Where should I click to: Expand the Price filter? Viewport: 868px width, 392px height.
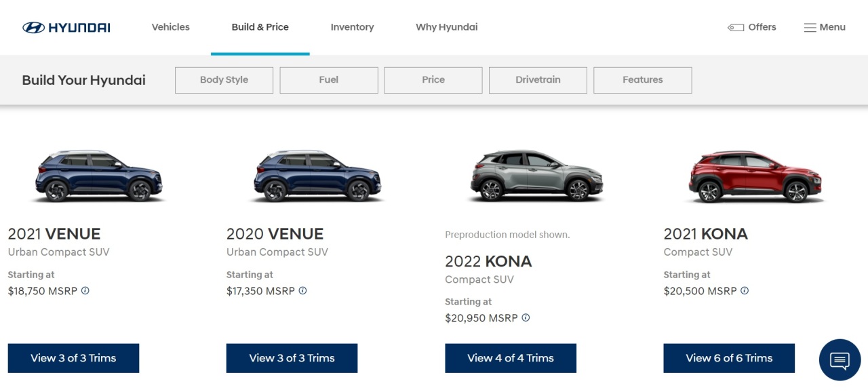click(x=433, y=80)
